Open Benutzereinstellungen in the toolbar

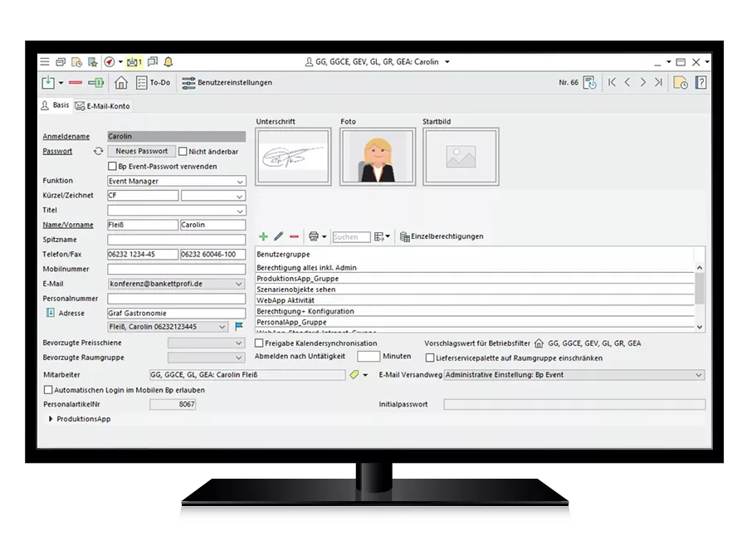click(227, 82)
